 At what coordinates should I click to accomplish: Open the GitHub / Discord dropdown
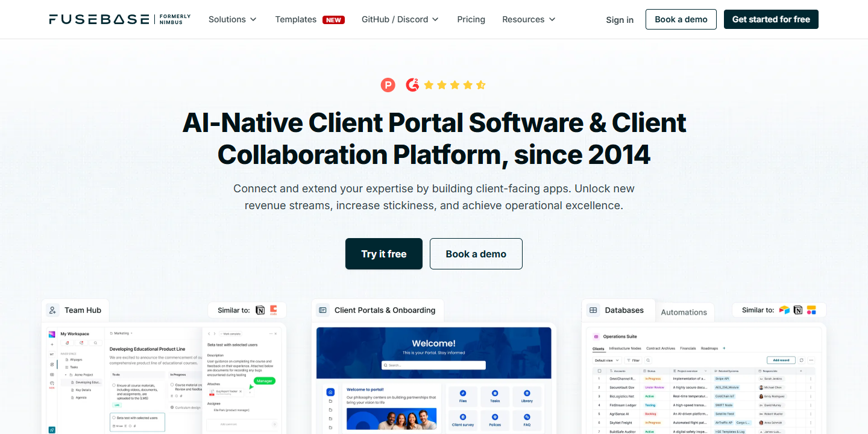pyautogui.click(x=400, y=19)
